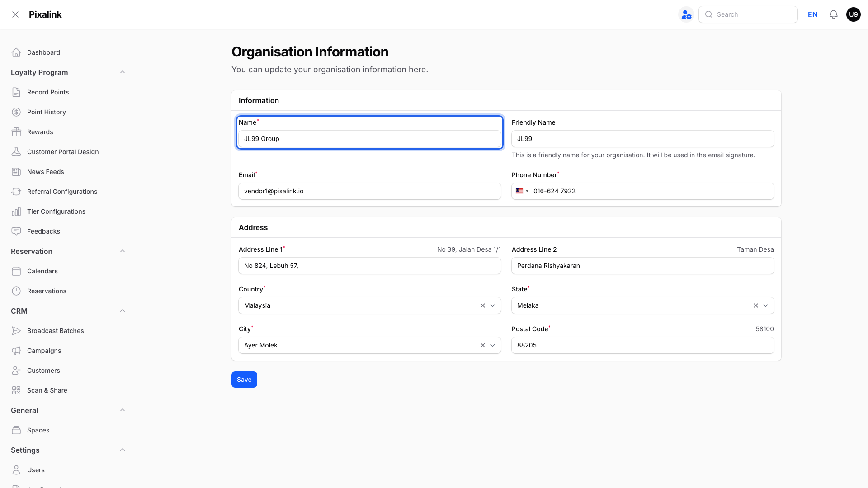Open the Rewards menu item
The height and width of the screenshot is (488, 868).
point(40,132)
